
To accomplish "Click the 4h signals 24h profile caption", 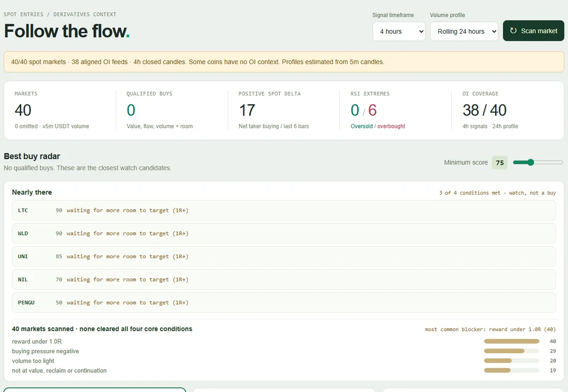I will [490, 126].
